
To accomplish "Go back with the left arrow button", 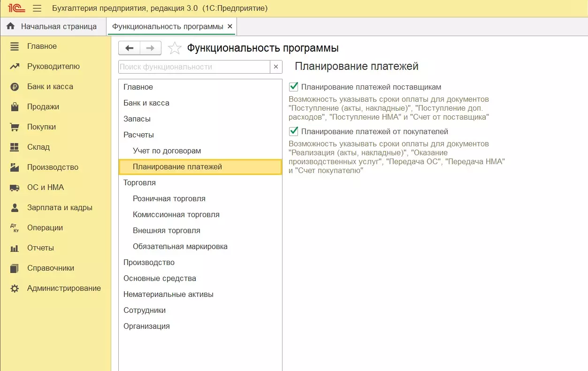I will point(130,48).
